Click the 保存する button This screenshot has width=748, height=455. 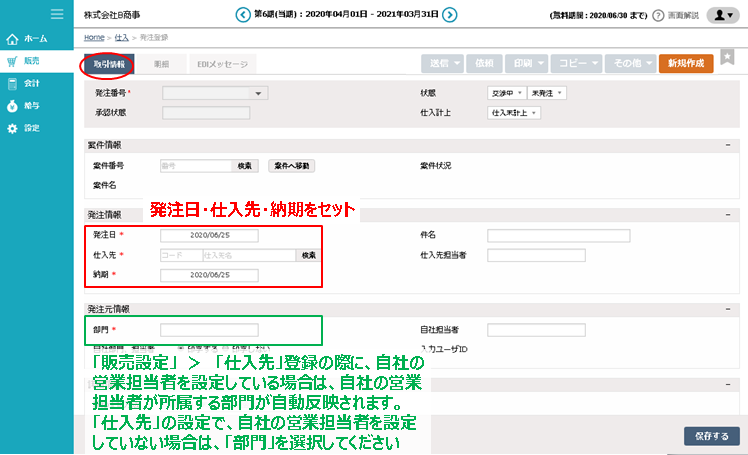click(x=711, y=436)
